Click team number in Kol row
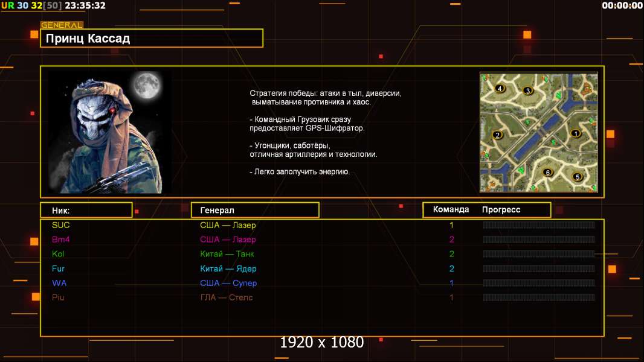The width and height of the screenshot is (644, 362). pos(451,254)
